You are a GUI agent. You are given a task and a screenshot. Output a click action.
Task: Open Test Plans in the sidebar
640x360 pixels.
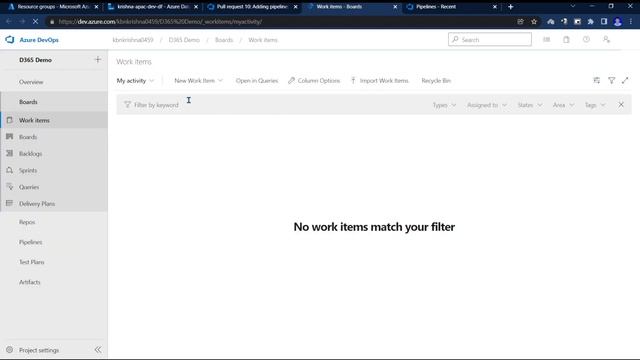point(31,262)
